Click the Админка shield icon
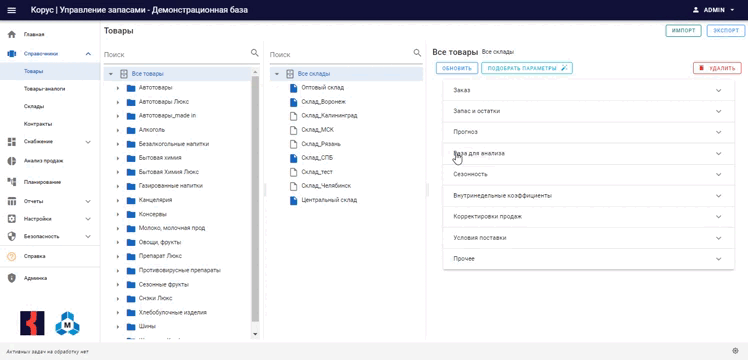The image size is (748, 360). 12,278
